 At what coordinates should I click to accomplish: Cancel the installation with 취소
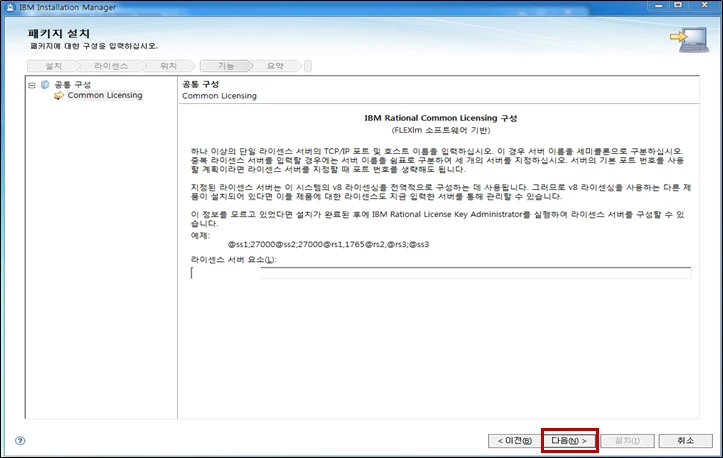click(x=685, y=440)
